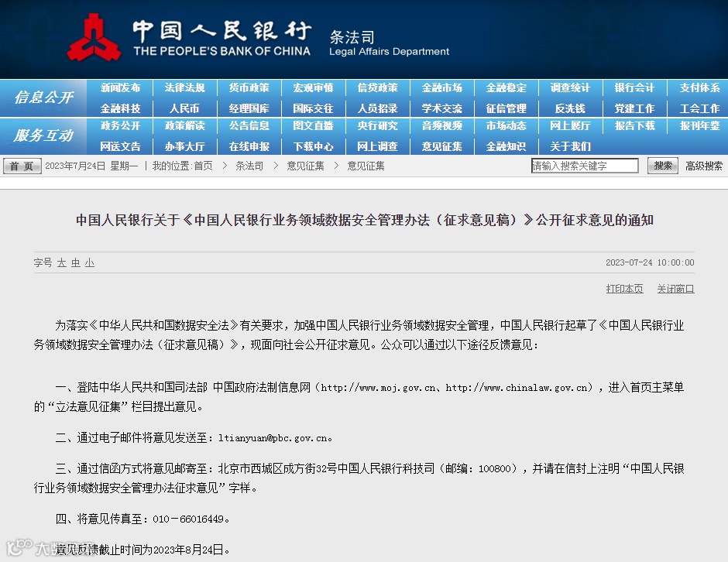Open 金融科技 menu item

pyautogui.click(x=120, y=108)
